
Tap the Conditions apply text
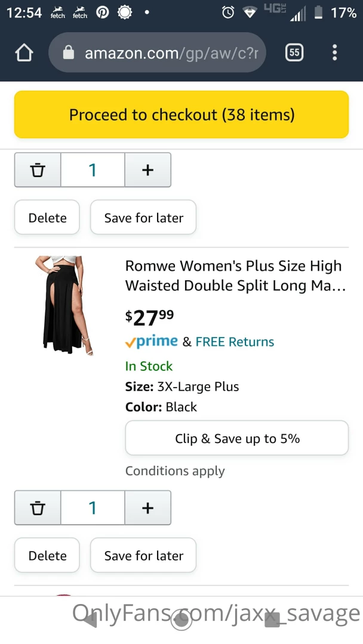[x=175, y=471]
